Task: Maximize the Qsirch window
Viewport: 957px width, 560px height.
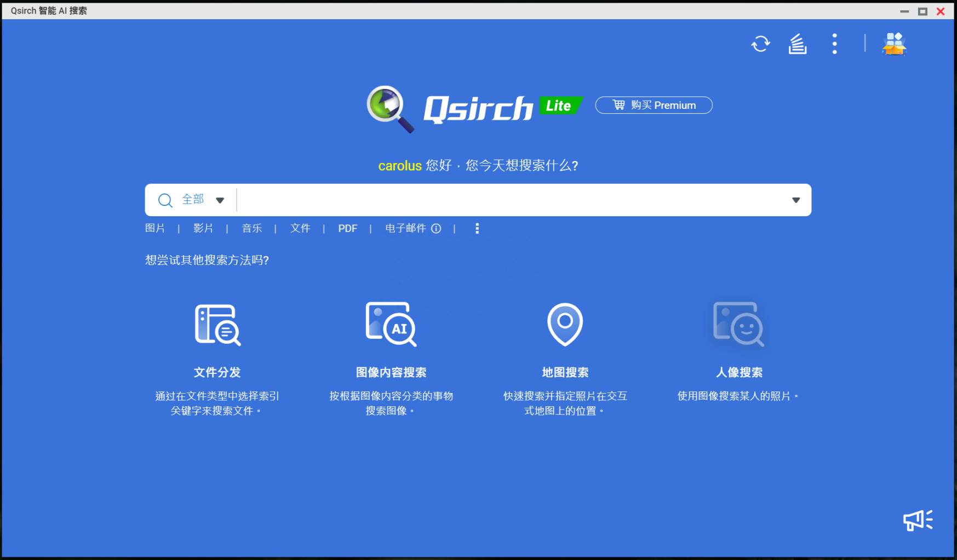Action: pyautogui.click(x=922, y=11)
